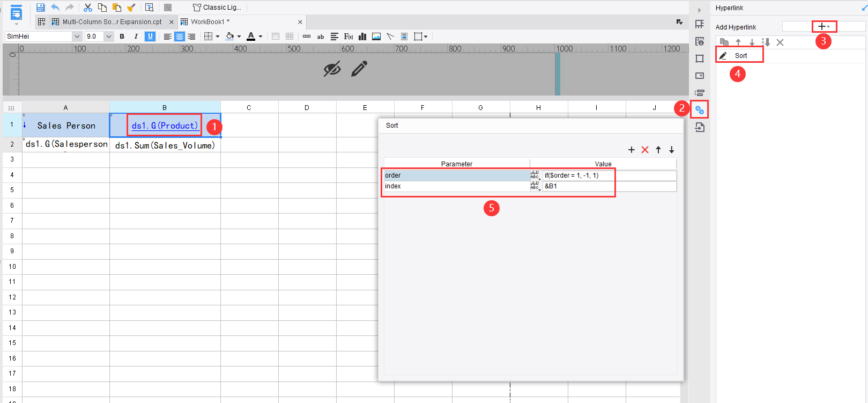Open the Hyperlink chain icon in sidebar
Image resolution: width=868 pixels, height=403 pixels.
click(x=700, y=110)
